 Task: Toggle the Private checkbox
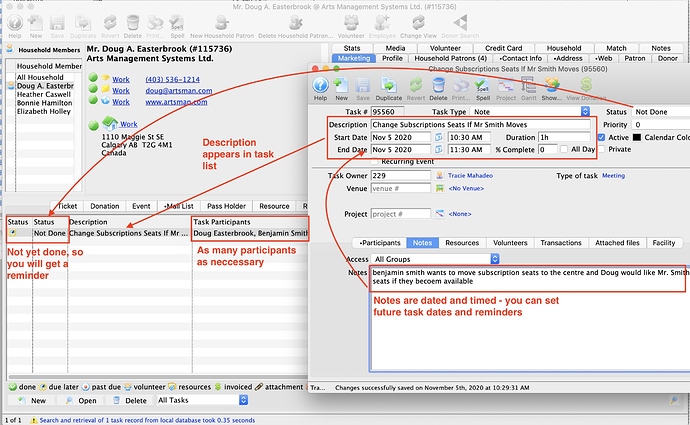(x=602, y=149)
